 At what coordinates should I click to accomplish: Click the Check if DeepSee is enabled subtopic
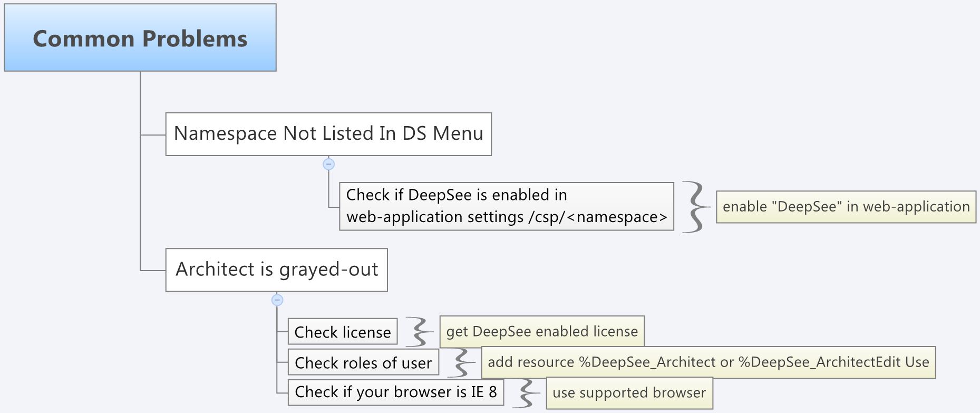point(506,206)
